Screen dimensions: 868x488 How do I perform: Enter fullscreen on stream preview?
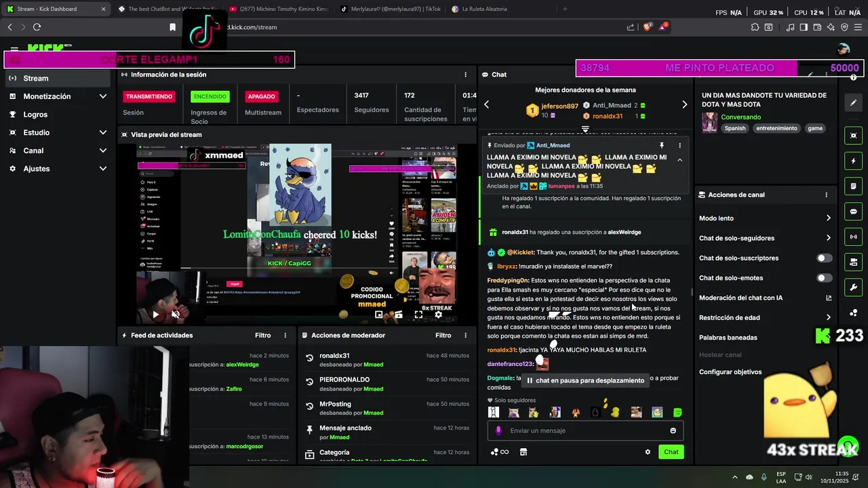[x=418, y=314]
